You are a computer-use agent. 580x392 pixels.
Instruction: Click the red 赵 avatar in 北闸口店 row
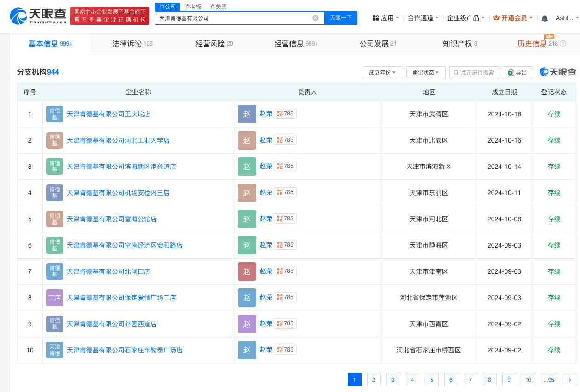pos(247,271)
